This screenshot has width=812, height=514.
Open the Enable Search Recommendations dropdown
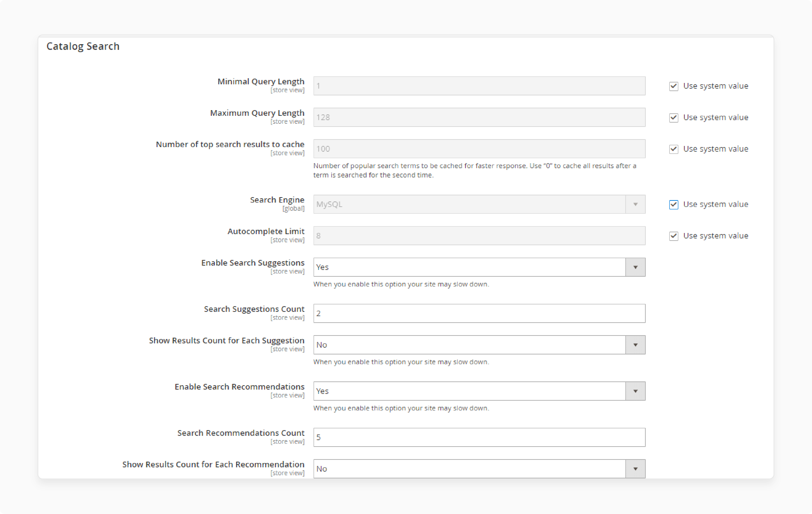pyautogui.click(x=479, y=391)
